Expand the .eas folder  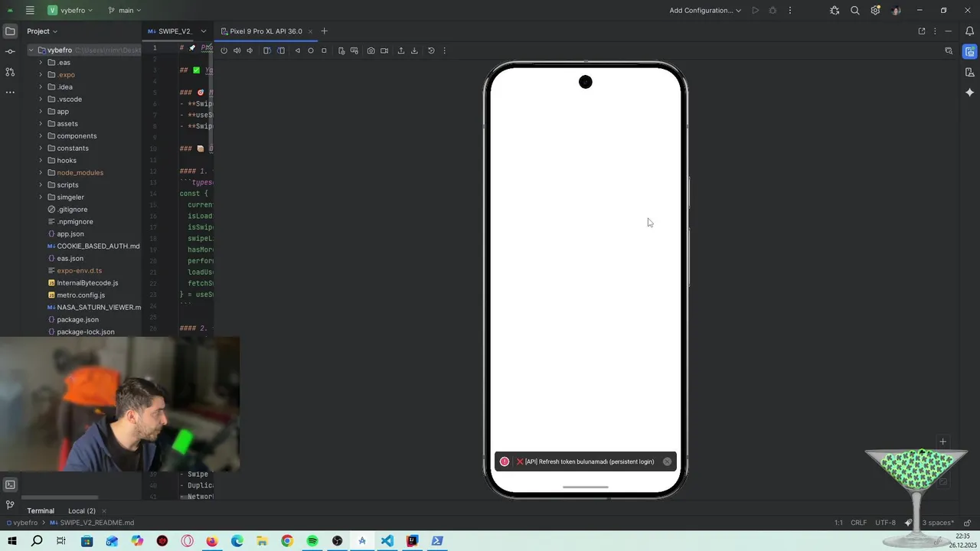(41, 63)
